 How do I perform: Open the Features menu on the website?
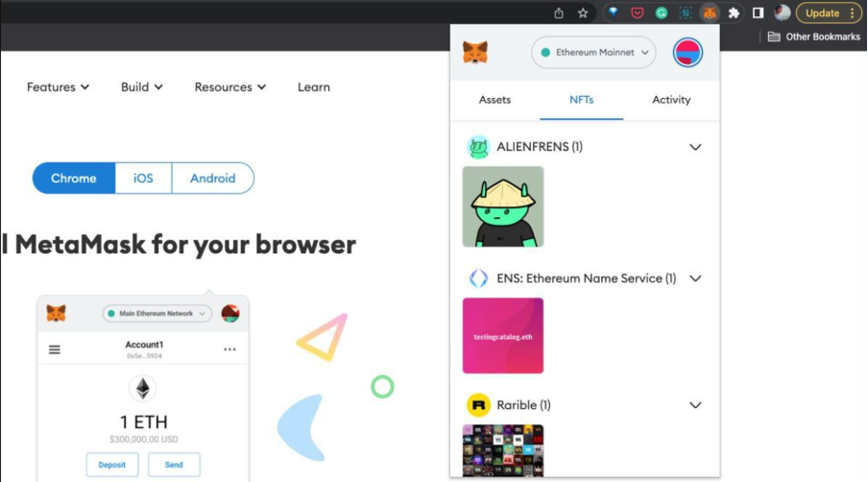tap(59, 86)
